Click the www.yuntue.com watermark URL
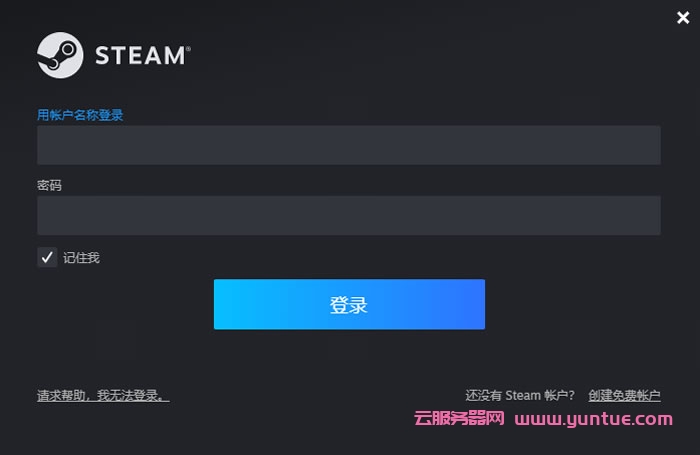Image resolution: width=700 pixels, height=455 pixels. (593, 419)
